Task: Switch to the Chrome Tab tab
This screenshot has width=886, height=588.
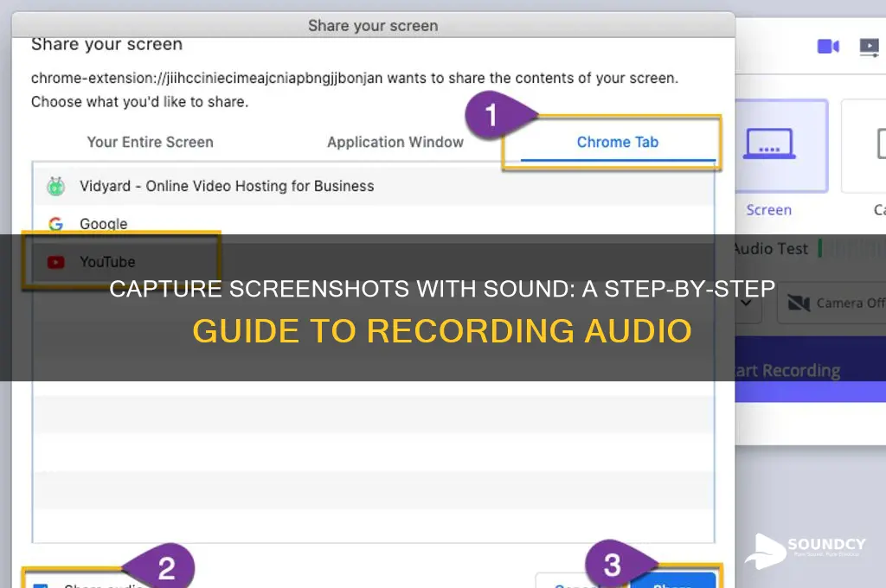Action: [x=617, y=143]
